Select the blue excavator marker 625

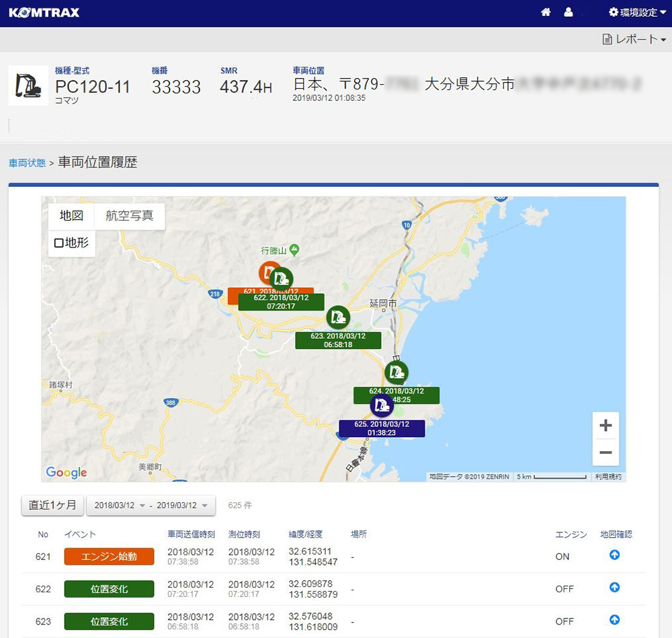pyautogui.click(x=382, y=405)
